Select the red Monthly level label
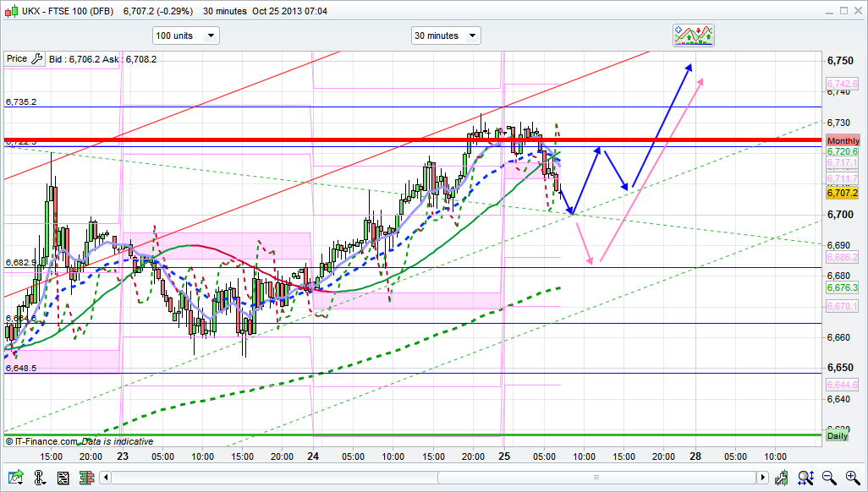 [843, 140]
